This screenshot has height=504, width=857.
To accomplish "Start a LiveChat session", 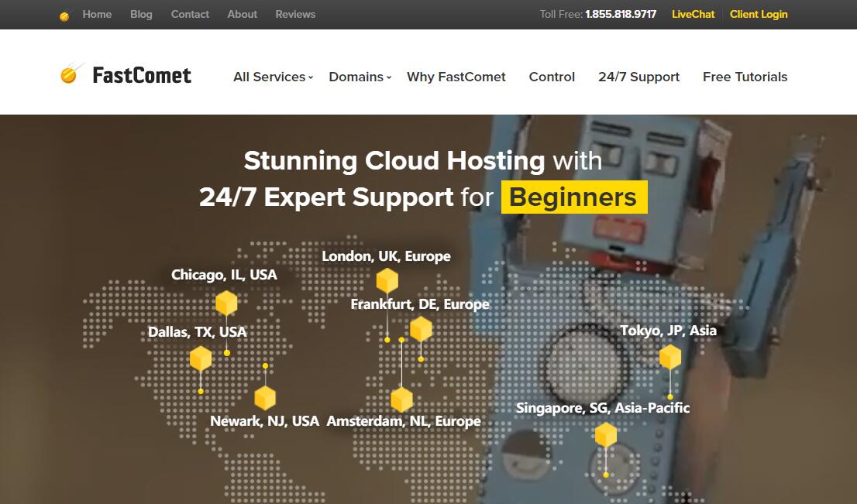I will 693,14.
